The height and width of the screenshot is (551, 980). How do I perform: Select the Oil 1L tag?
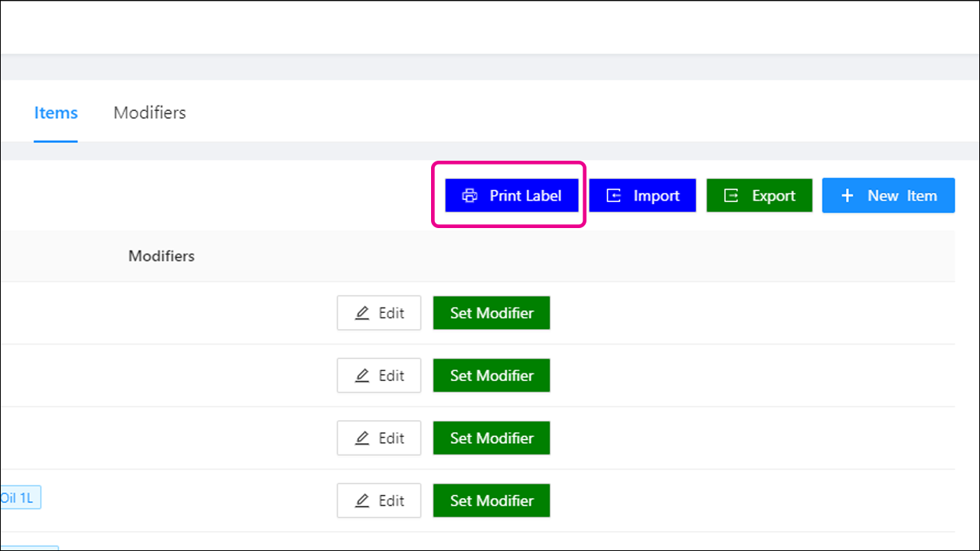pos(19,498)
